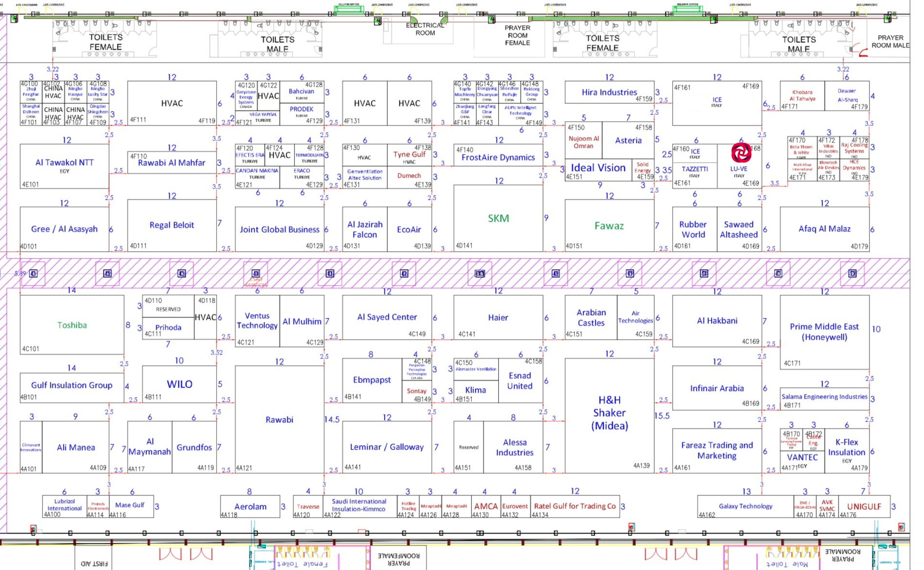The width and height of the screenshot is (924, 570).
Task: Click Prime Middle East (Honeywell) booth
Action: 824,332
